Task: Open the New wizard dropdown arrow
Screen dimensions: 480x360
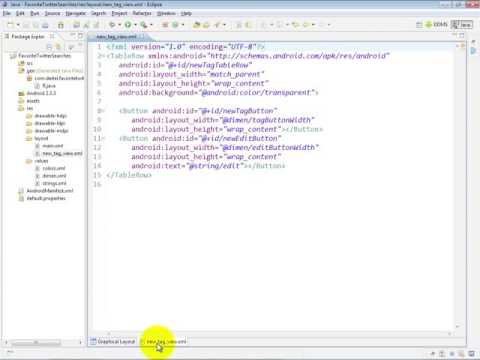Action: pyautogui.click(x=18, y=25)
